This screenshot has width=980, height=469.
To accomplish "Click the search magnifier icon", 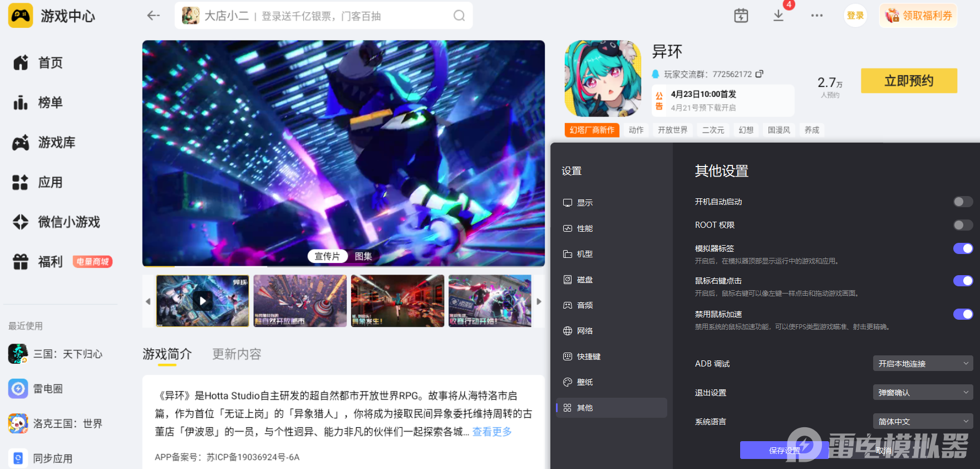I will click(x=459, y=16).
